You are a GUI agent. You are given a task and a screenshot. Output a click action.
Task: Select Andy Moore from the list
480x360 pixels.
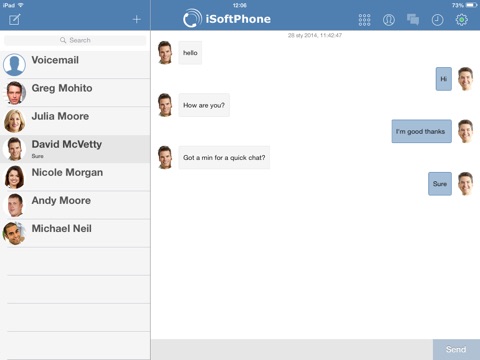click(75, 205)
